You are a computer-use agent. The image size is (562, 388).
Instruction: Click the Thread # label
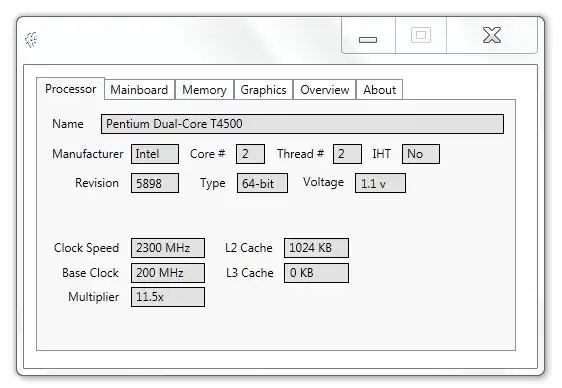300,154
